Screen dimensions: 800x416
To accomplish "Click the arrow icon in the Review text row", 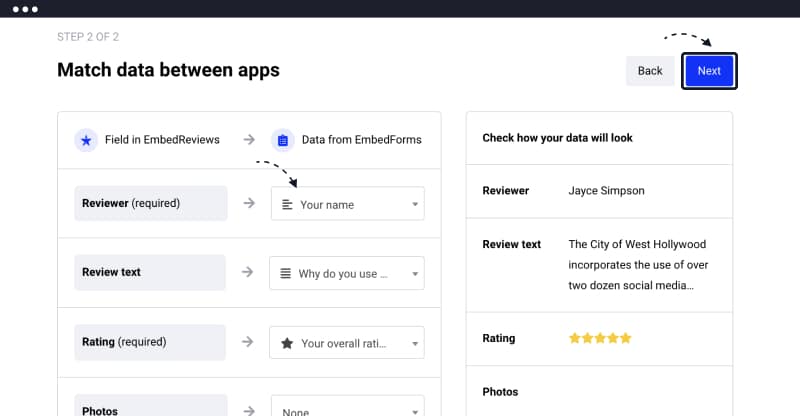I will tap(247, 272).
